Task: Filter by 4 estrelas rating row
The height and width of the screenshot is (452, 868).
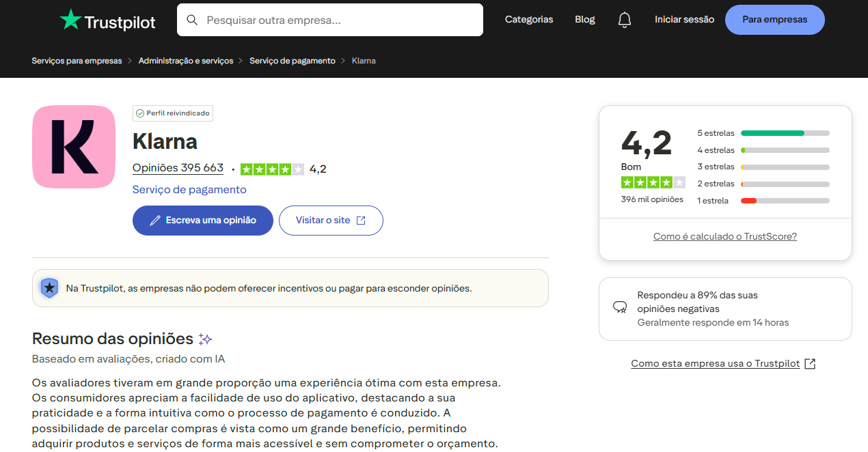Action: (763, 150)
